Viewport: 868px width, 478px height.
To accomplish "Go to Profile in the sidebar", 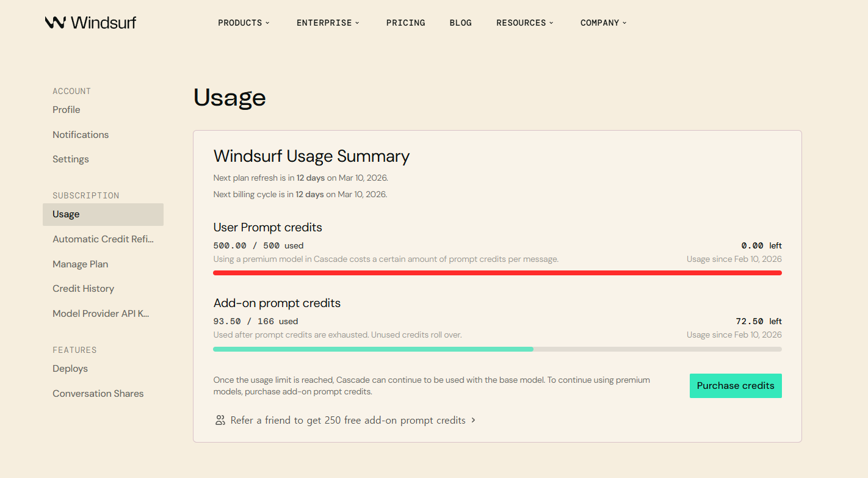I will tap(67, 110).
